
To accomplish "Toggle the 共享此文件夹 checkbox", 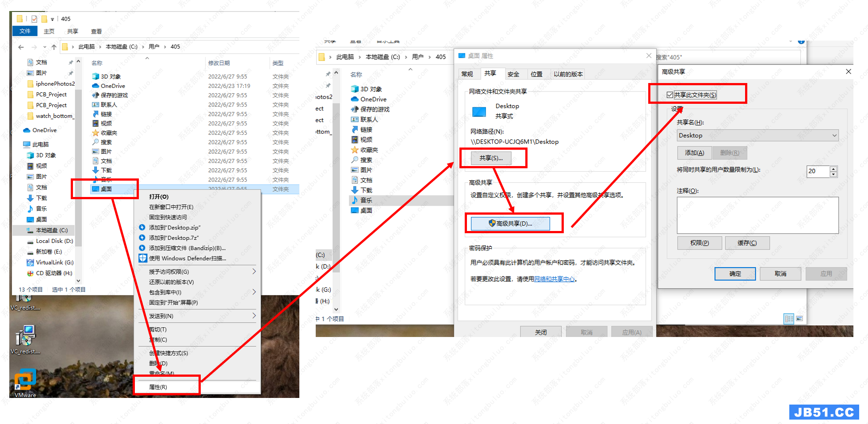I will coord(670,95).
